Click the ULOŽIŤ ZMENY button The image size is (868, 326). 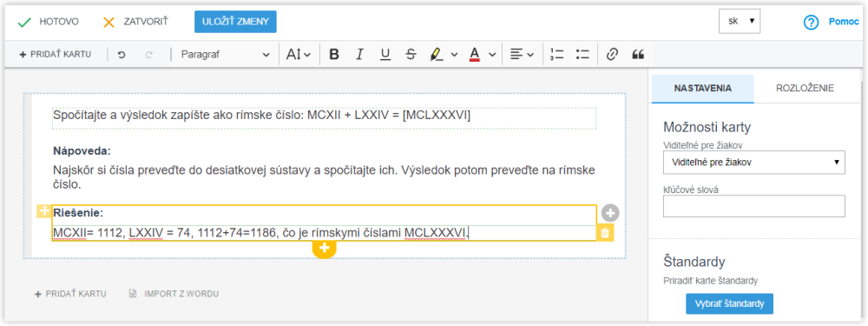click(x=235, y=22)
